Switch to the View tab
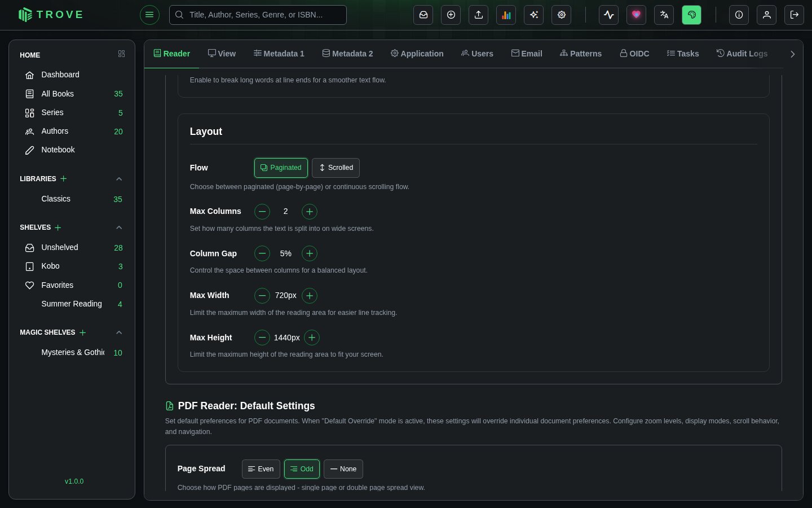 [x=222, y=54]
